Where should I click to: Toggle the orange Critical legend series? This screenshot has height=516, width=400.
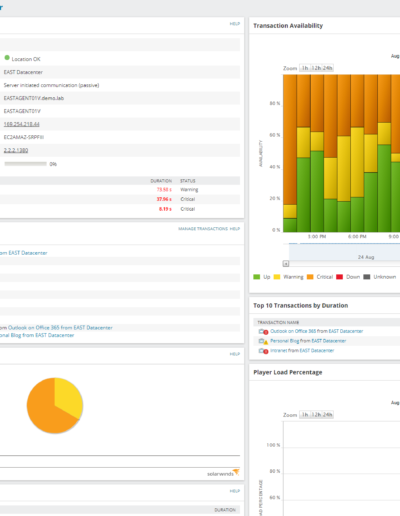coord(320,277)
